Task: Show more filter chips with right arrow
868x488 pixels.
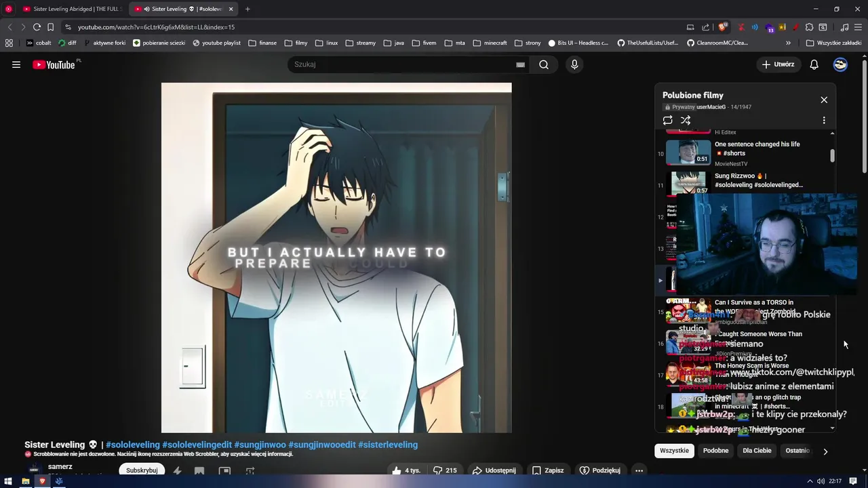Action: point(825,451)
